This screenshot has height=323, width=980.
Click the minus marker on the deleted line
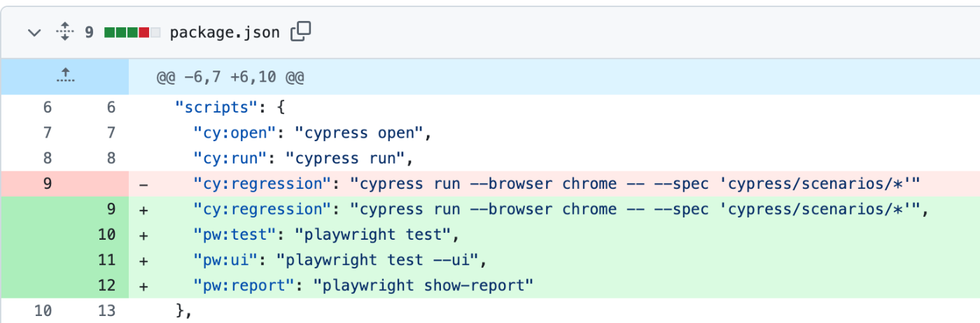pyautogui.click(x=144, y=185)
